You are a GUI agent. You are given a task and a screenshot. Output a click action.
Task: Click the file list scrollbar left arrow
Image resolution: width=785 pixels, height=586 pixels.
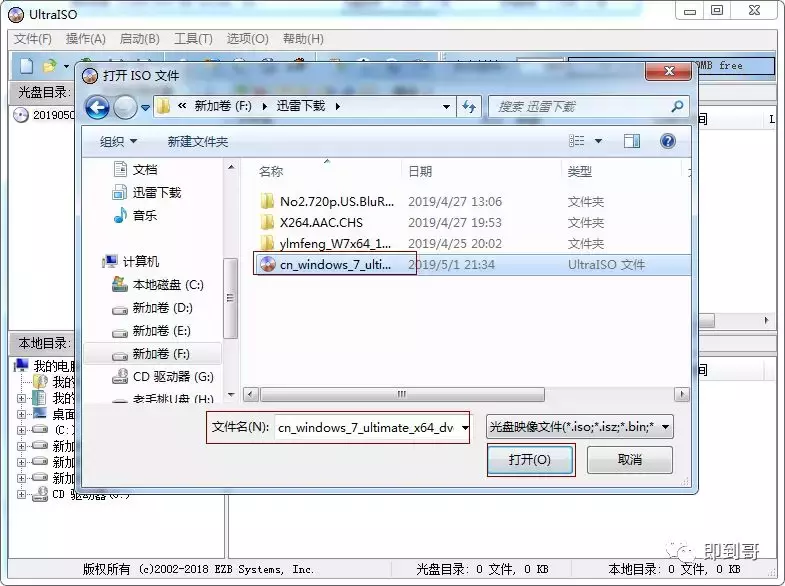click(x=250, y=394)
